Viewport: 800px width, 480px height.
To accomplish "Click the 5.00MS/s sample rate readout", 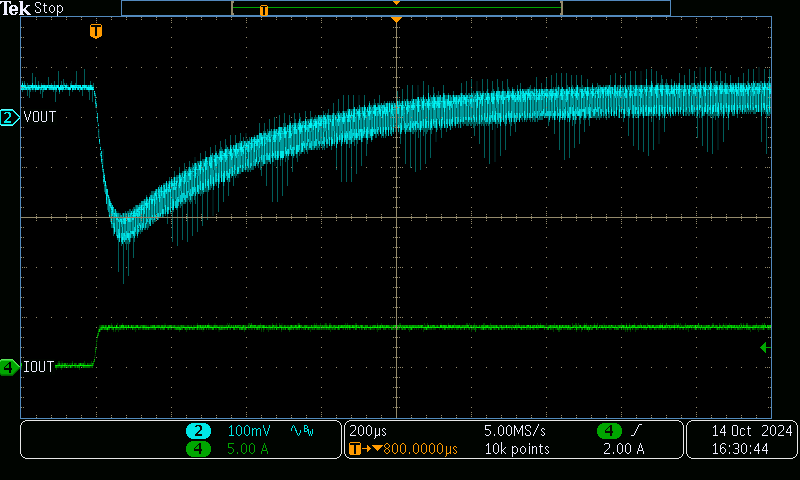I will pos(515,431).
